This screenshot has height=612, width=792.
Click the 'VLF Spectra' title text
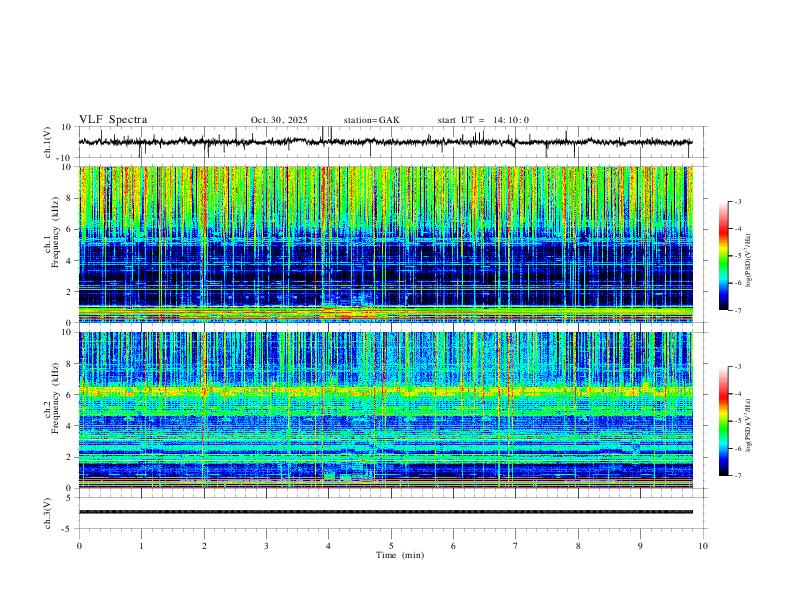[113, 120]
